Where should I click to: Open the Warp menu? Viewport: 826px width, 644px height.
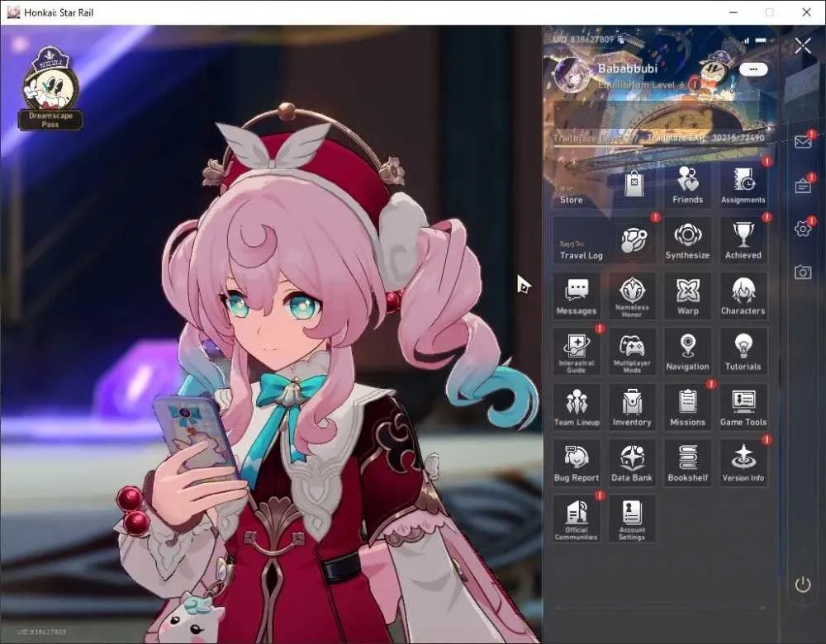[x=687, y=296]
